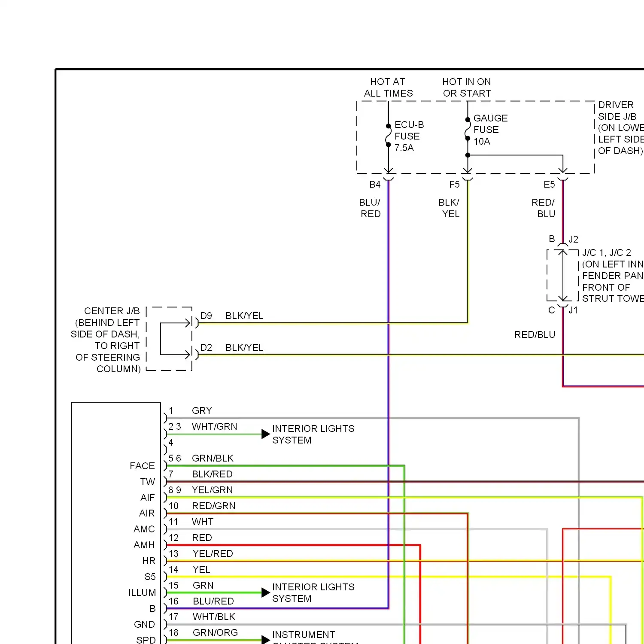This screenshot has width=644, height=644.
Task: Click the 'GRN/BLK' wire label
Action: tap(213, 459)
